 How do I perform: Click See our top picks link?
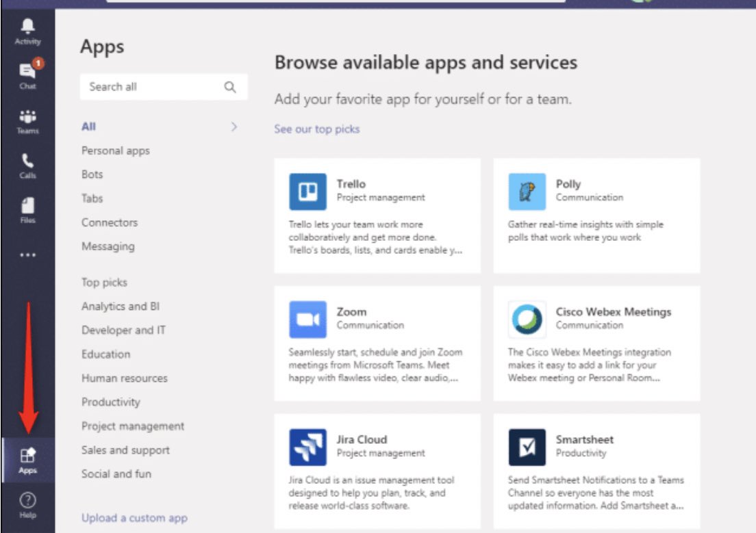(317, 129)
